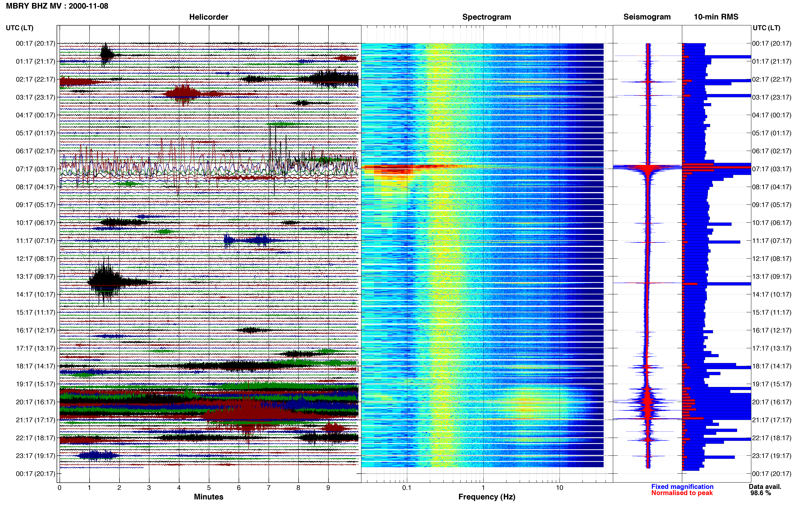
Task: Select the 10-min RMS panel heading
Action: [x=716, y=17]
